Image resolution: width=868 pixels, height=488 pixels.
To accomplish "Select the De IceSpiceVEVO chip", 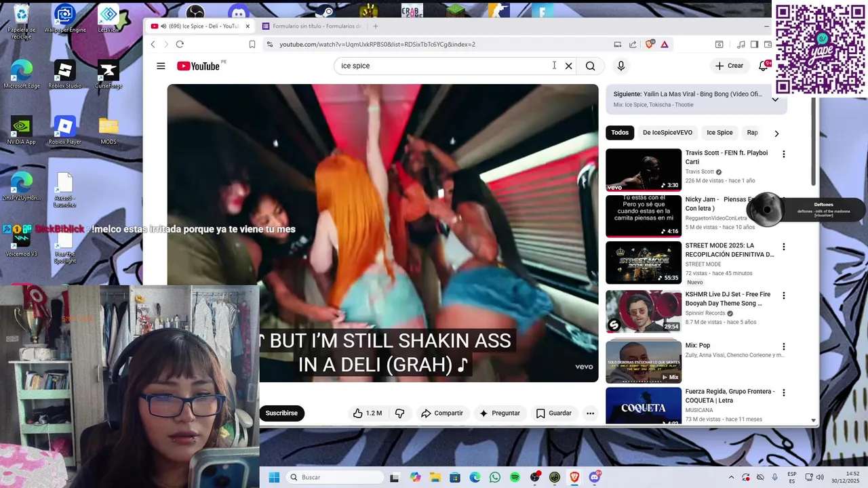I will click(667, 133).
